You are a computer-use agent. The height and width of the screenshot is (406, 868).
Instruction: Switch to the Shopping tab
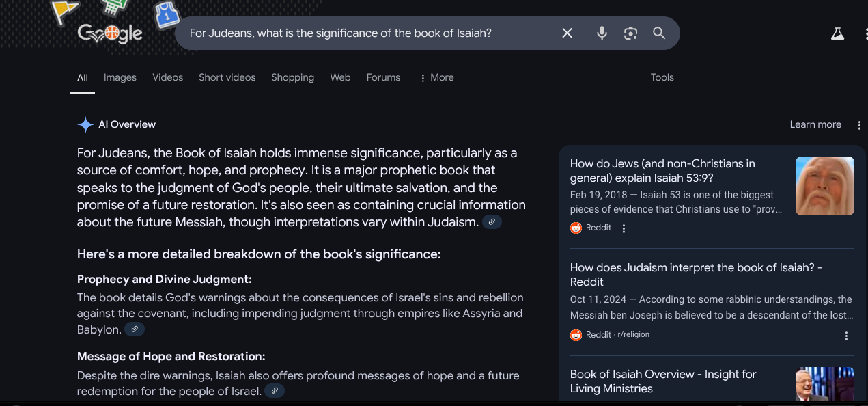[x=293, y=77]
